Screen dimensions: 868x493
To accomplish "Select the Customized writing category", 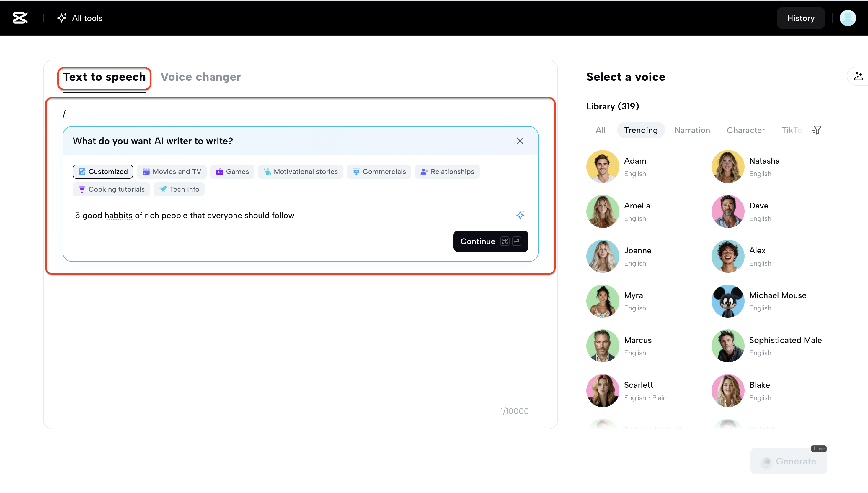I will [x=103, y=172].
